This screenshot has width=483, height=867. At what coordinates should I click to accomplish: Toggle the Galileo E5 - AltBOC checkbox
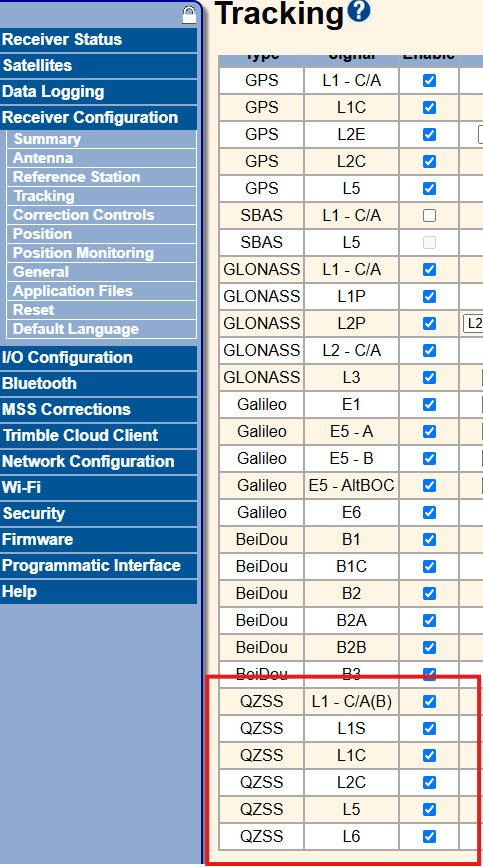coord(429,485)
